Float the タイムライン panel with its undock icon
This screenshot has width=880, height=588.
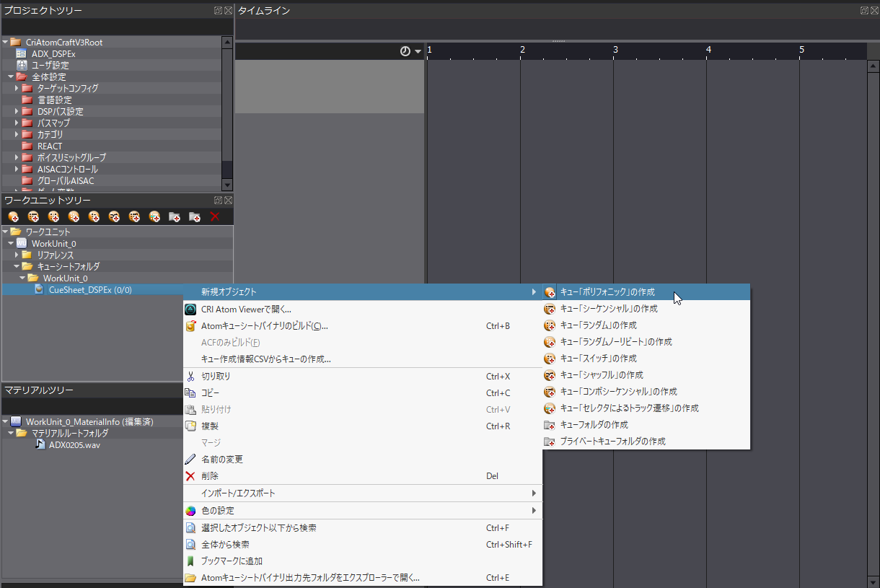coord(864,11)
